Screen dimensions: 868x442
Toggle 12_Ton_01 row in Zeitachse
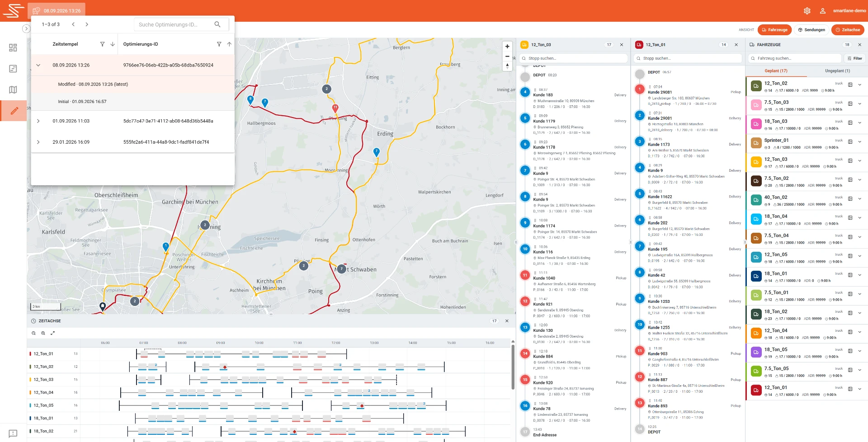coord(54,354)
